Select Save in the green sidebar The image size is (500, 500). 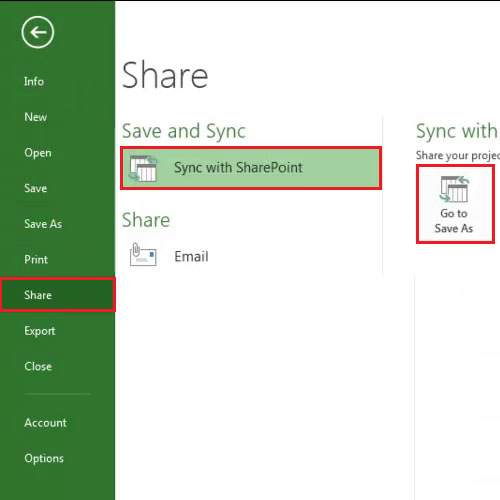(x=35, y=188)
